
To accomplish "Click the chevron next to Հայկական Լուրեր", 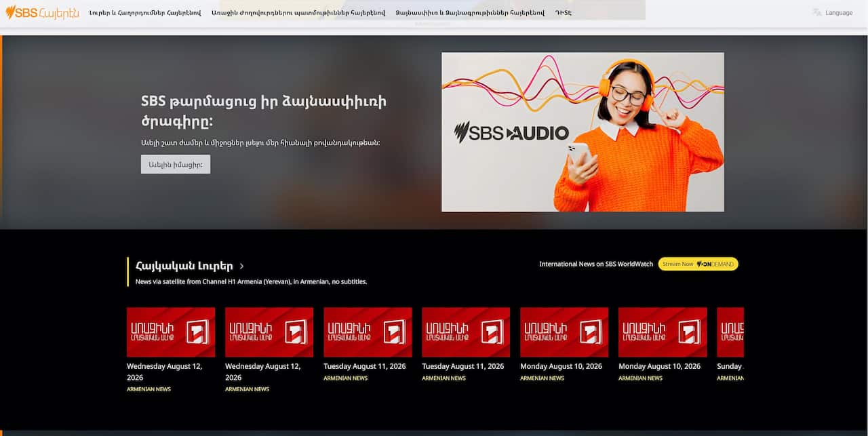I will [x=242, y=266].
